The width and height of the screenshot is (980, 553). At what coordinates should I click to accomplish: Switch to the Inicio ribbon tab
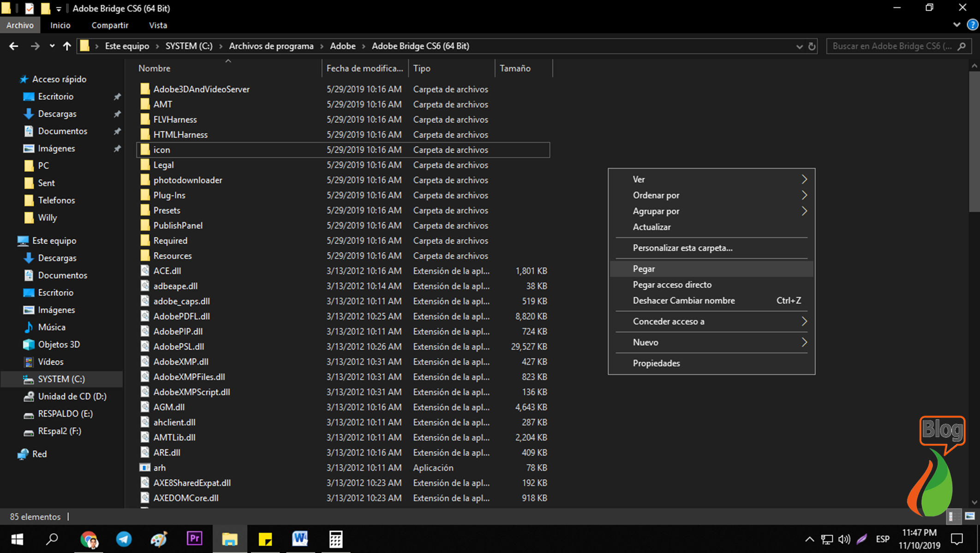(60, 25)
